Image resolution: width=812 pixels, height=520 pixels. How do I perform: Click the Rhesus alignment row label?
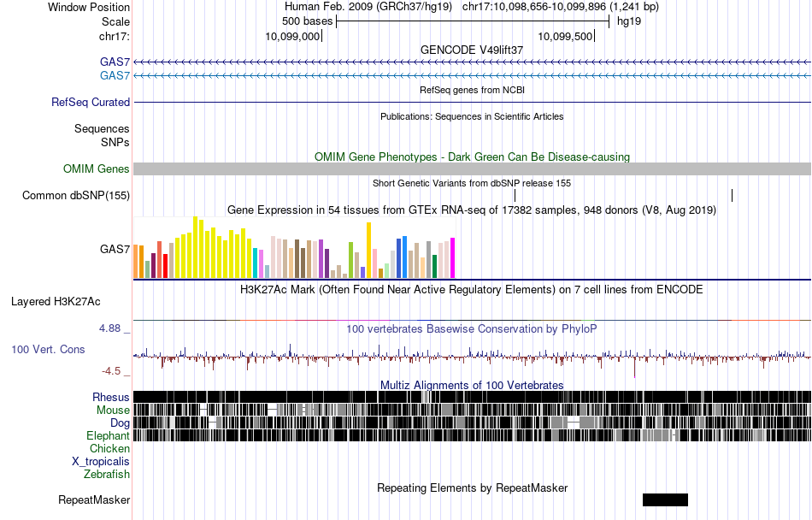(x=111, y=397)
